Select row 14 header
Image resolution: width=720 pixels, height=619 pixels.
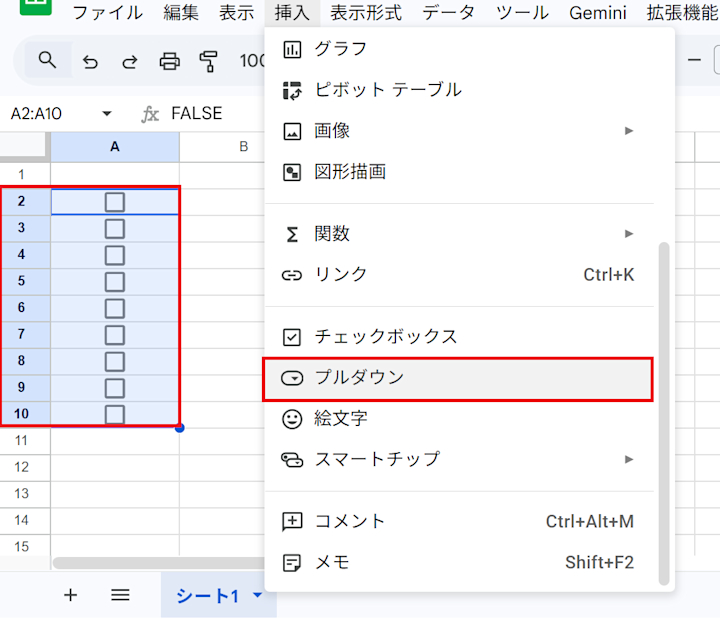click(x=22, y=520)
